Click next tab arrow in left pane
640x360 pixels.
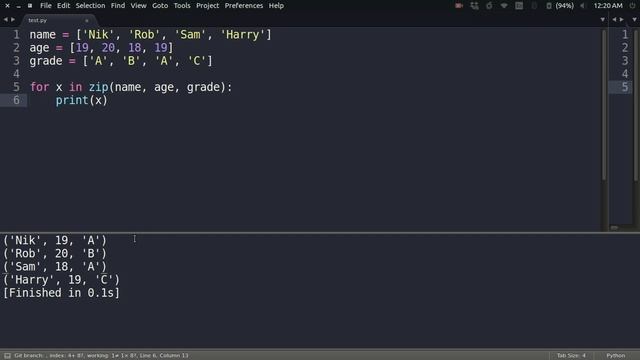click(13, 20)
